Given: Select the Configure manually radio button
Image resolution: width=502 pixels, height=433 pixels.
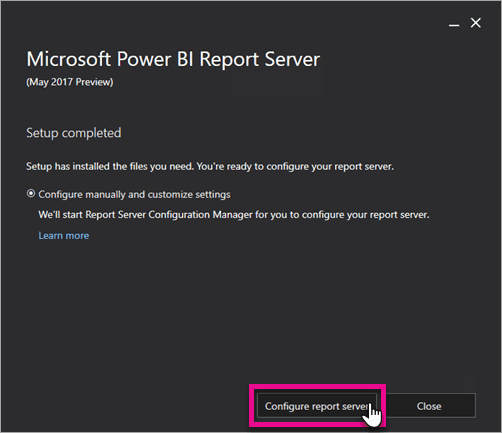Looking at the screenshot, I should coord(31,193).
